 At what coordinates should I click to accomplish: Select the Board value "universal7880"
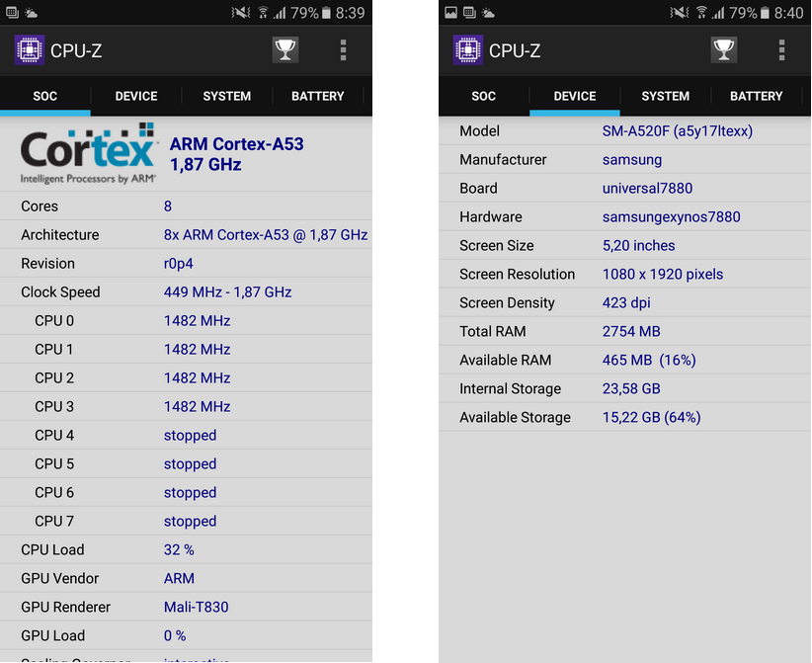(x=647, y=188)
